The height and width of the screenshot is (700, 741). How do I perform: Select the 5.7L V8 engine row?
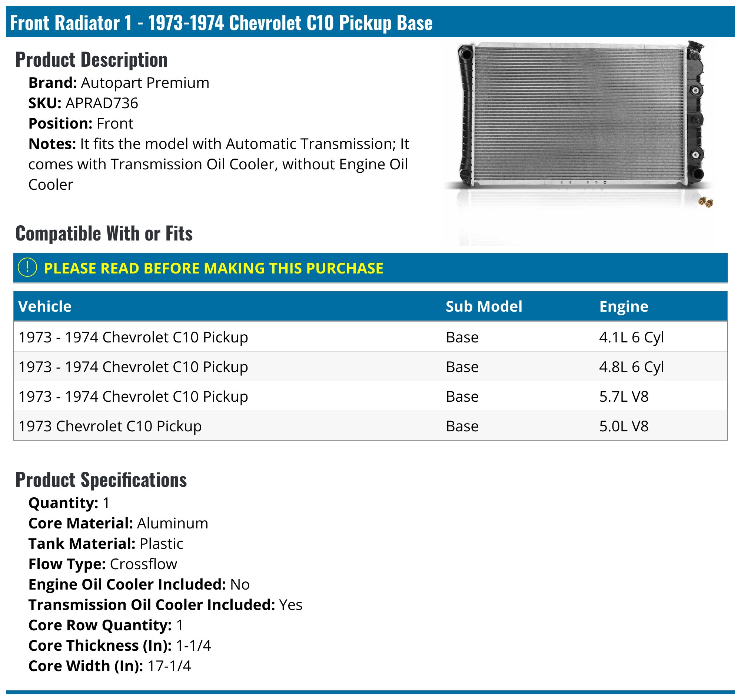[370, 396]
